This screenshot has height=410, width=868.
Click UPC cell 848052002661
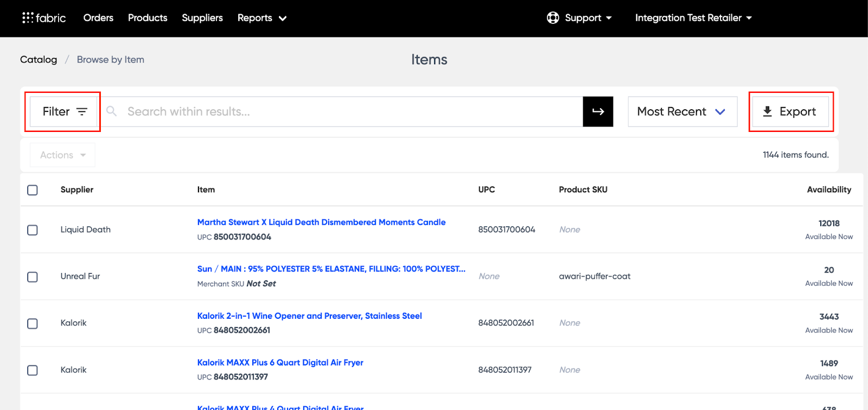[x=506, y=323]
